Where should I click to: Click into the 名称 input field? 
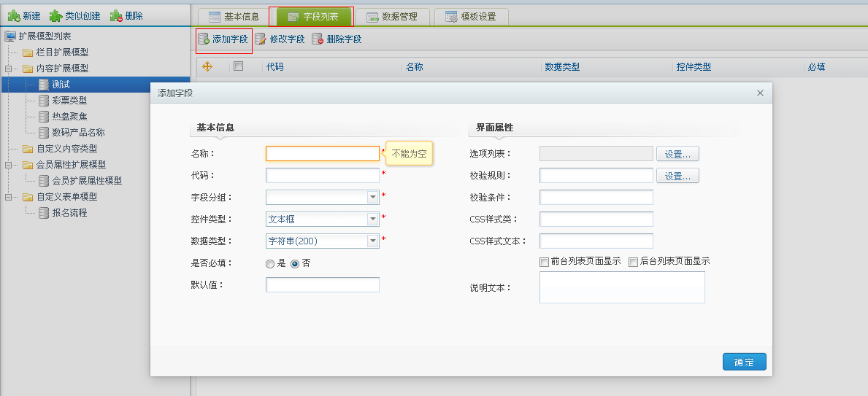pyautogui.click(x=322, y=154)
